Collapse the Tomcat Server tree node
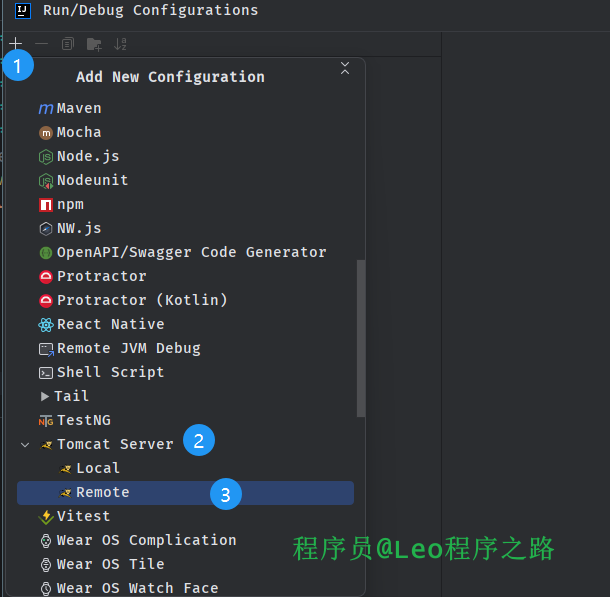This screenshot has height=597, width=610. pos(25,444)
